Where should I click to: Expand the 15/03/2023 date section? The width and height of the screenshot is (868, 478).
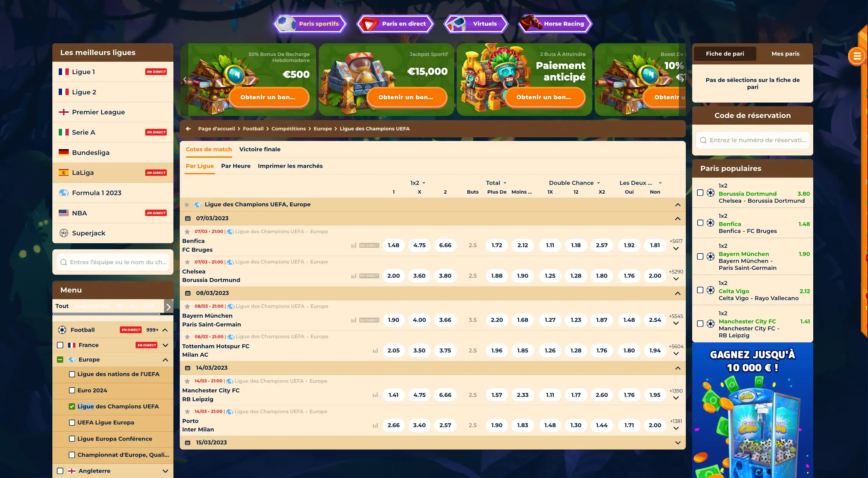tap(678, 443)
